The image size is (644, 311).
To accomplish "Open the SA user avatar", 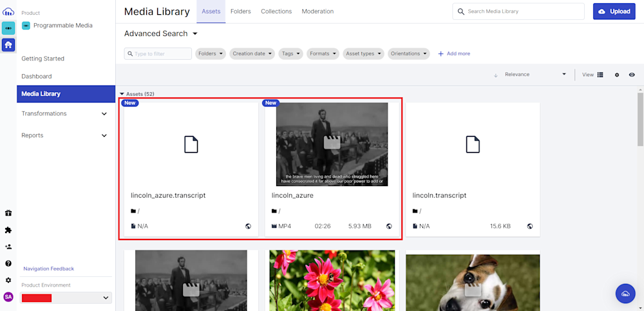I will click(8, 297).
